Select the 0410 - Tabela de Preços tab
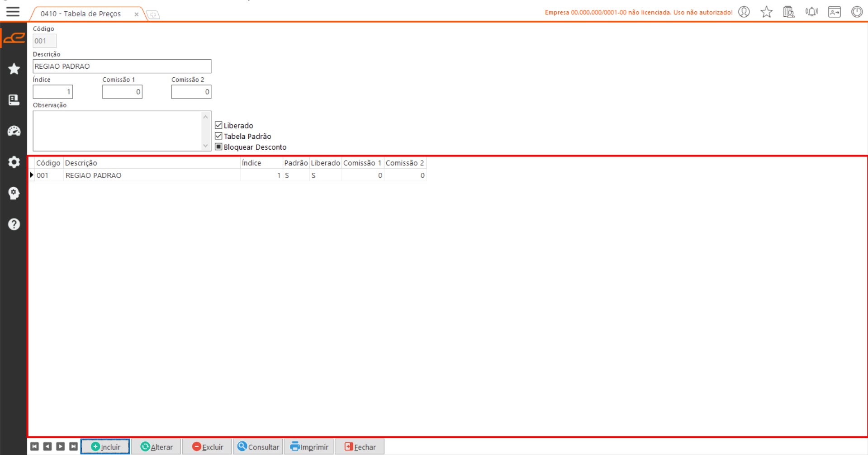 81,14
